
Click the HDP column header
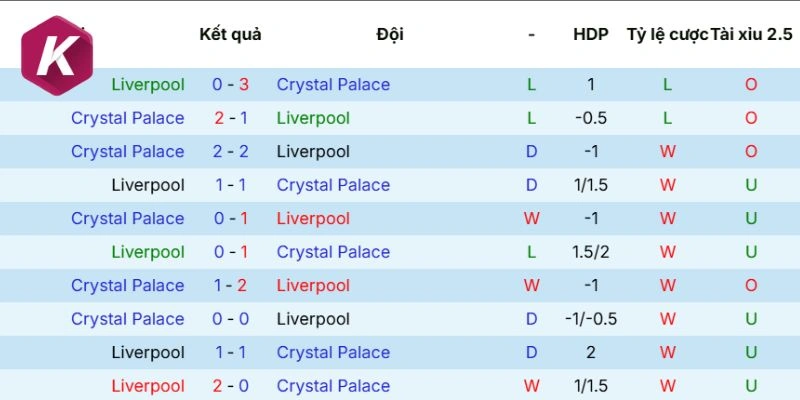tap(591, 34)
